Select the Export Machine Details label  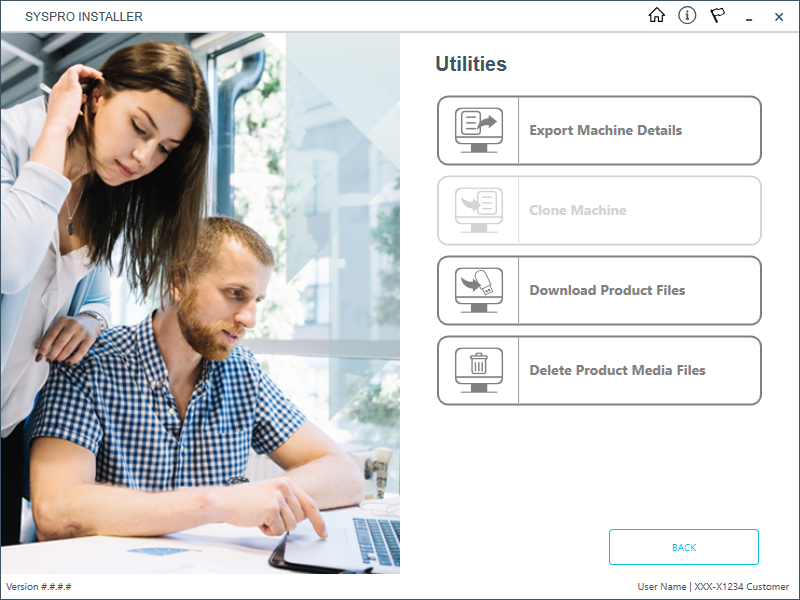tap(605, 130)
